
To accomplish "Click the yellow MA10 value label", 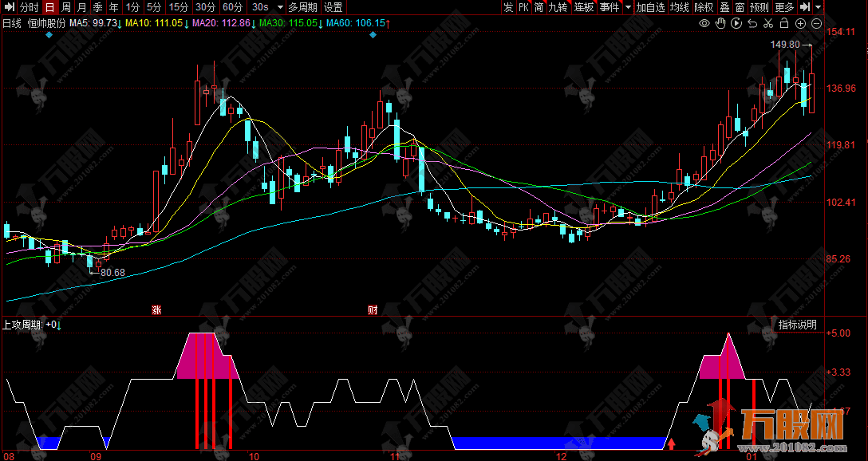I will [155, 24].
